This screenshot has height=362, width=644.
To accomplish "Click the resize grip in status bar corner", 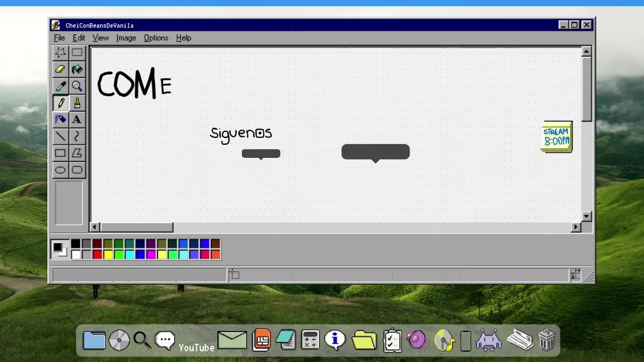I will tap(588, 276).
